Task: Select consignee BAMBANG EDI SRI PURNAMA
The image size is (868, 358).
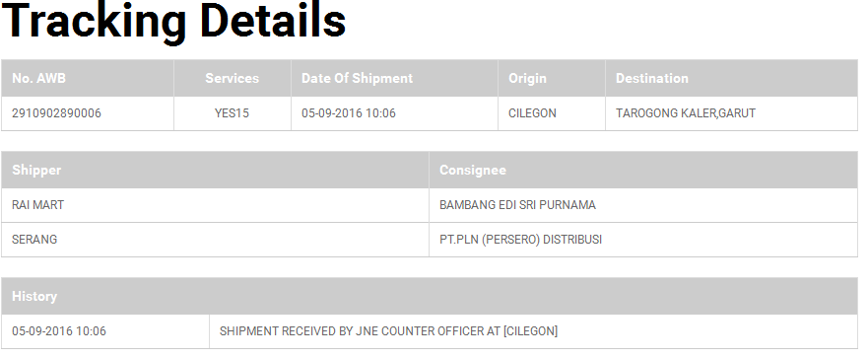Action: 517,205
